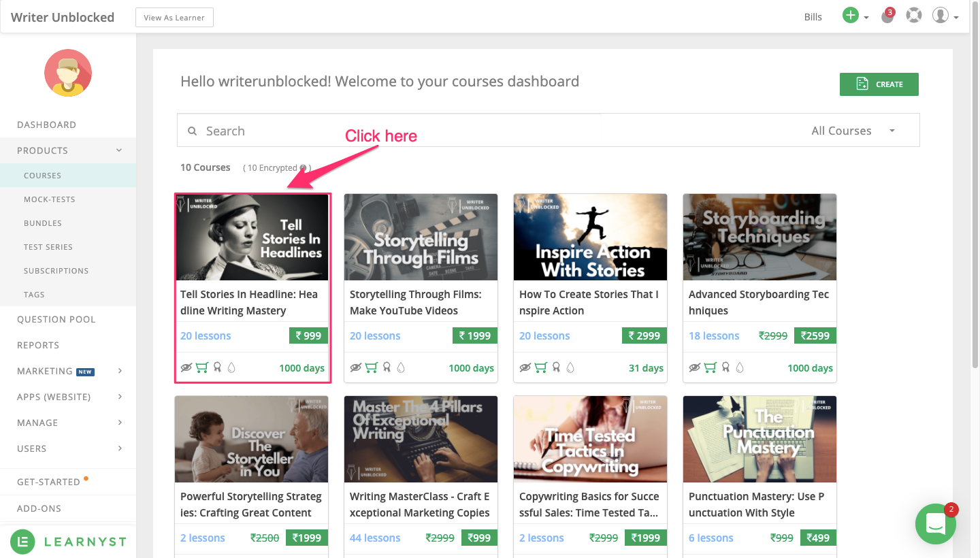
Task: Click the water-drop icon on How To Create Stories card
Action: (570, 367)
